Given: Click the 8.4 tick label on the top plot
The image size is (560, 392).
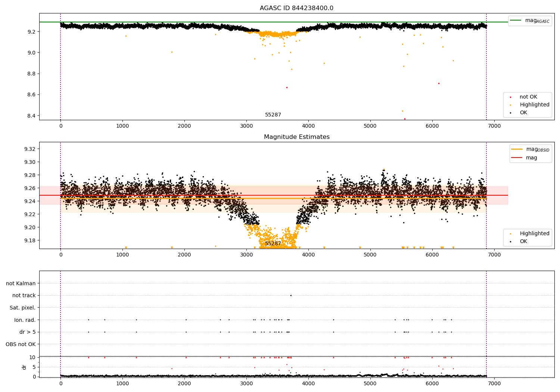Looking at the screenshot, I should coord(31,116).
